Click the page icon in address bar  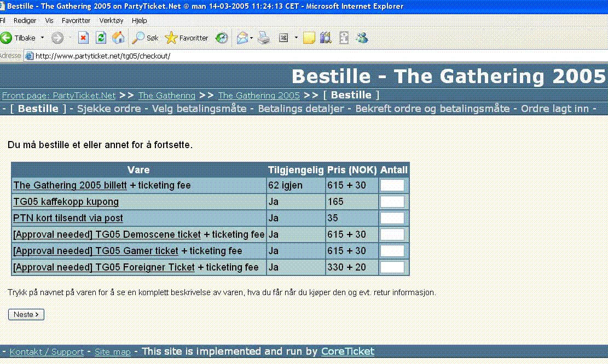point(29,56)
